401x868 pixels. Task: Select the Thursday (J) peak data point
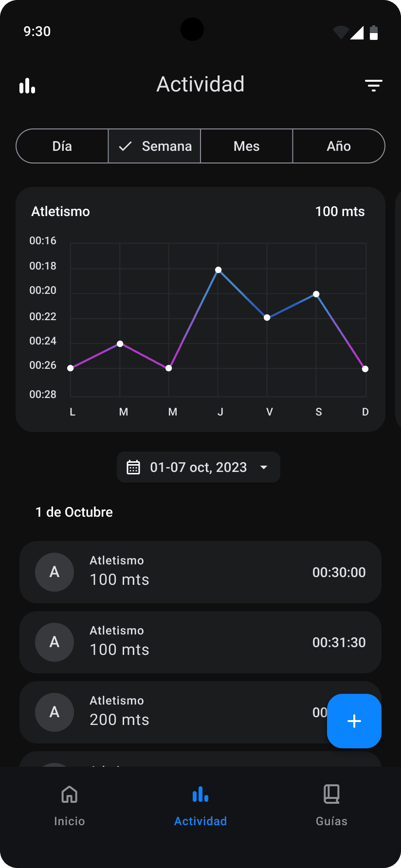pos(219,270)
